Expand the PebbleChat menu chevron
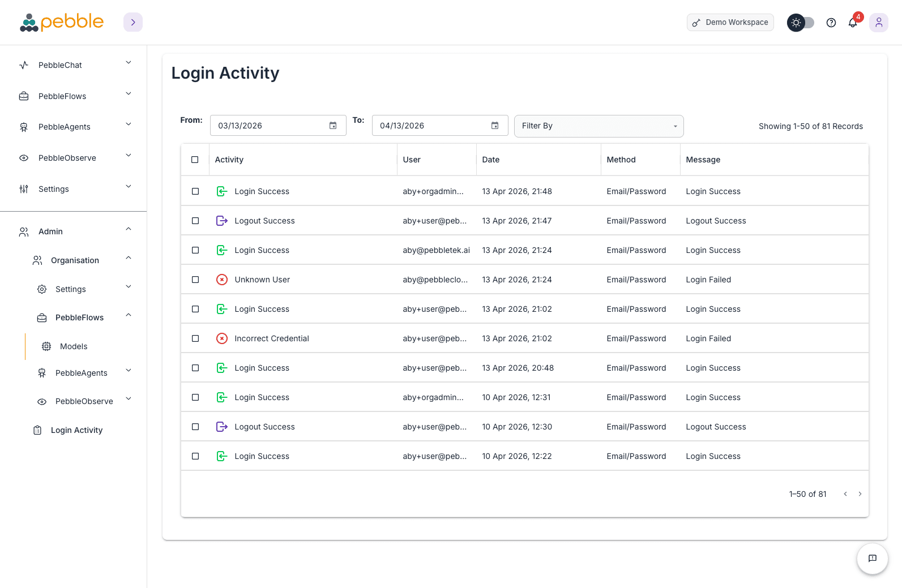 [x=129, y=63]
